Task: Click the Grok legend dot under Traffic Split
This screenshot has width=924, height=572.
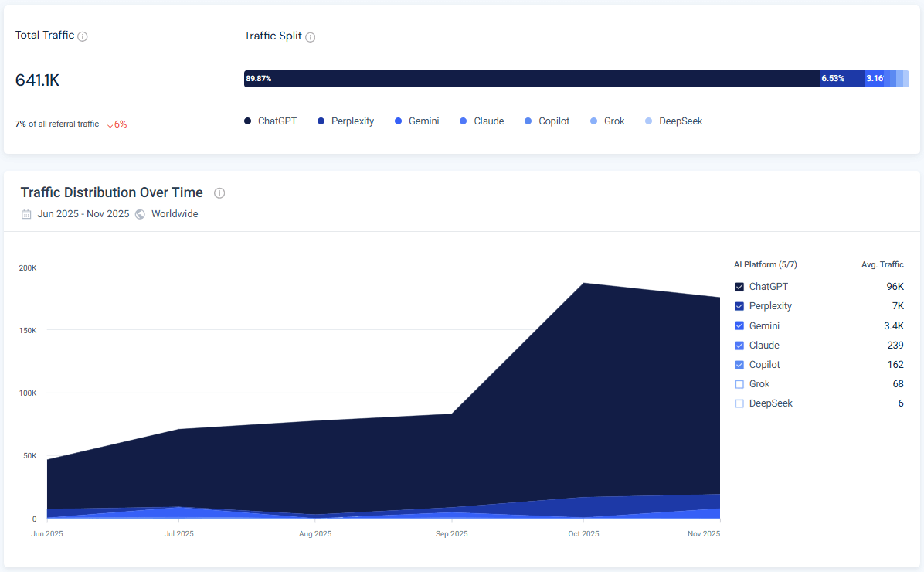Action: point(592,121)
